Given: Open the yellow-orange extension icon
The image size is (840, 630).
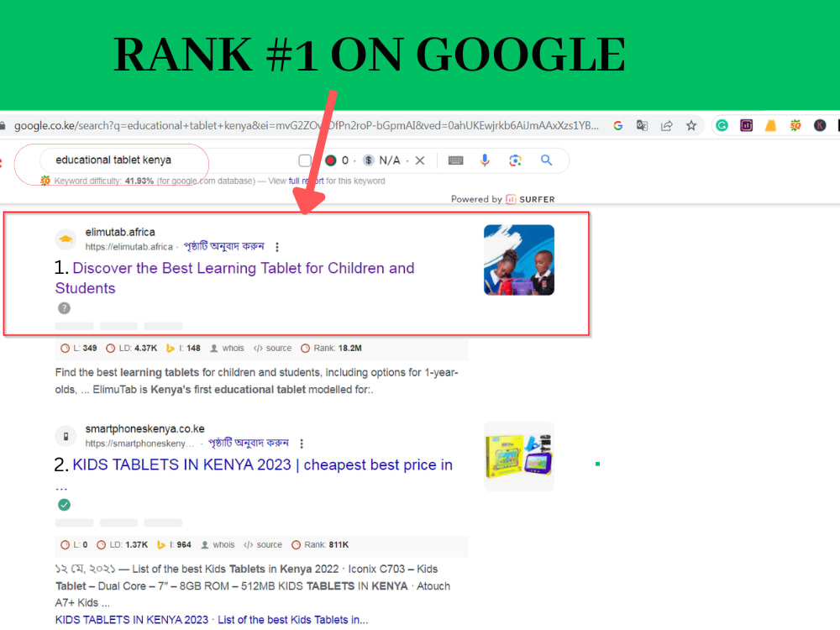Looking at the screenshot, I should tap(770, 126).
